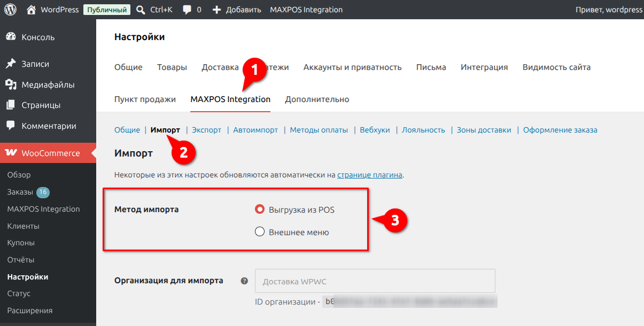Select the Внешнее меню radio option
This screenshot has width=644, height=326.
[x=260, y=232]
